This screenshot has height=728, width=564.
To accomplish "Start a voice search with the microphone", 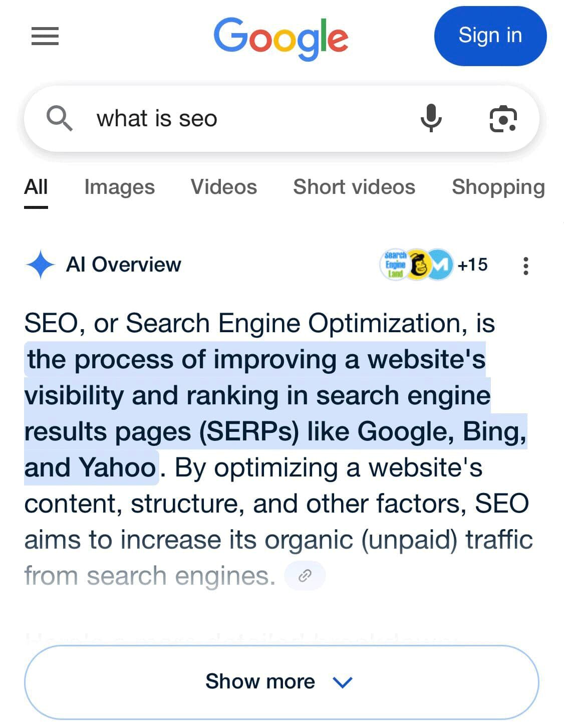I will (x=431, y=119).
